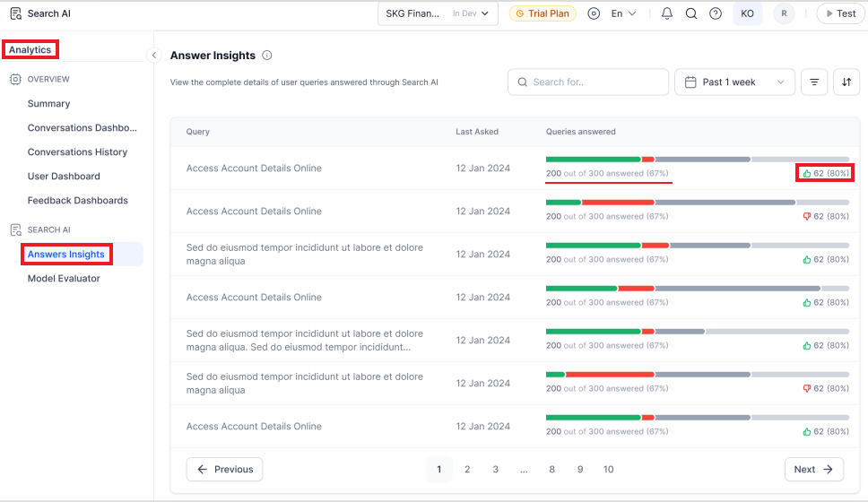Click the circular target icon near language selector

coord(594,13)
